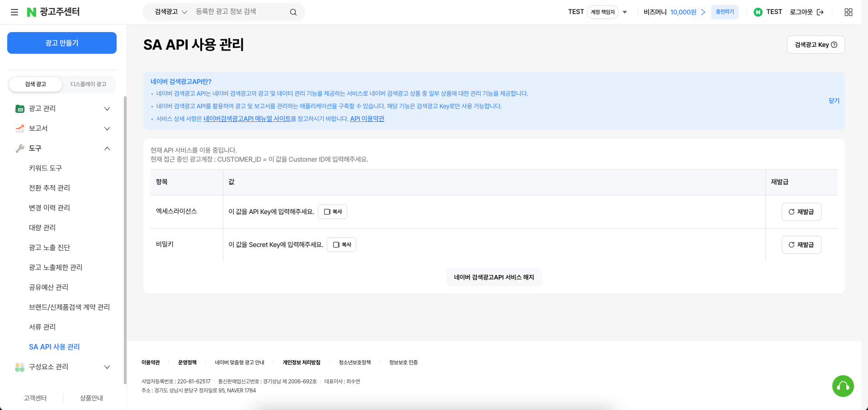Click the 구성요소 관리 icon
Viewport: 868px width, 410px height.
point(20,367)
